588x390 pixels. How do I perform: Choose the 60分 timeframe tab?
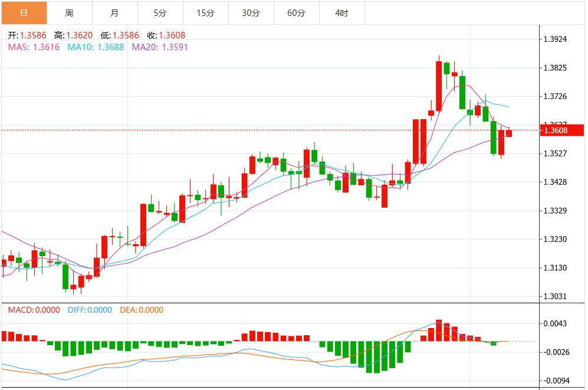(296, 12)
